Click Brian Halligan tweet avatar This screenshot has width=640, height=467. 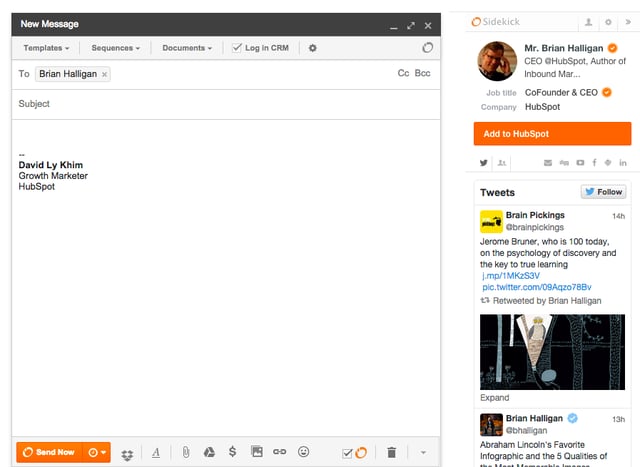(491, 425)
